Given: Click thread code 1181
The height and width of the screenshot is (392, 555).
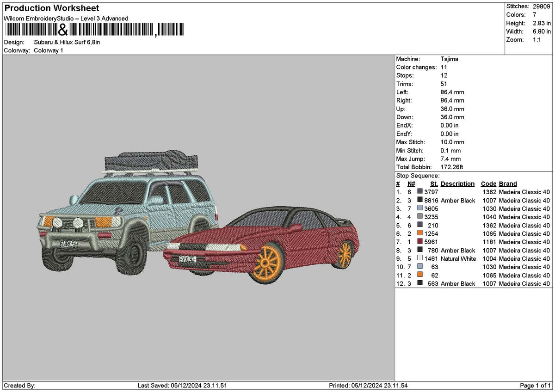Looking at the screenshot, I should [489, 241].
